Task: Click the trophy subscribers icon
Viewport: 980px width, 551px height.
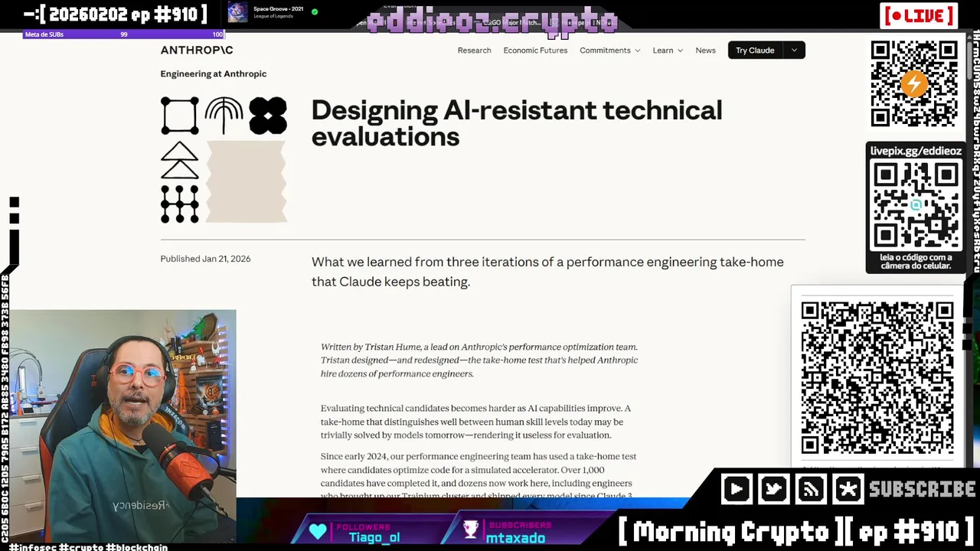Action: tap(471, 530)
